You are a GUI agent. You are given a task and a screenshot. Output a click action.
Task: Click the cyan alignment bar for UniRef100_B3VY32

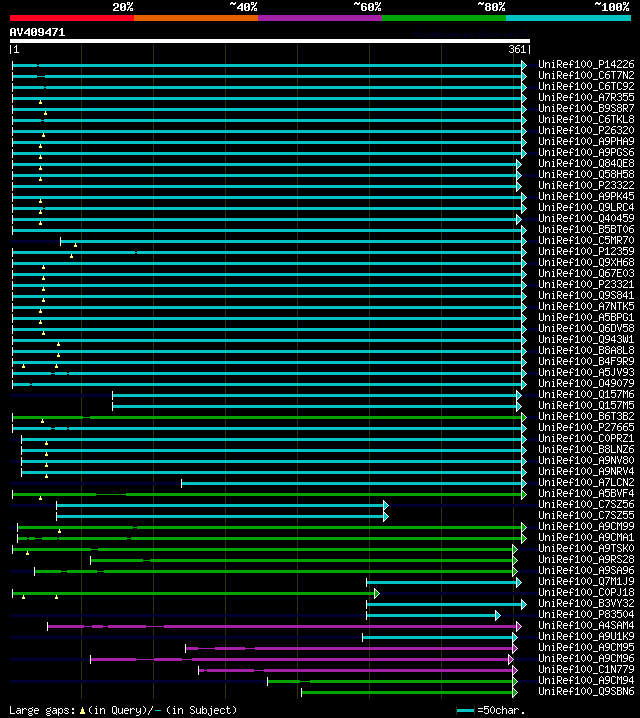click(x=447, y=604)
